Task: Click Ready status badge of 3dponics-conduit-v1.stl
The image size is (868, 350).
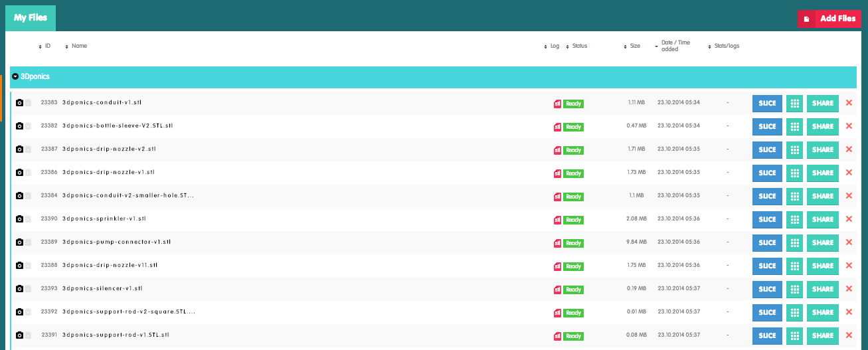Action: pyautogui.click(x=573, y=104)
